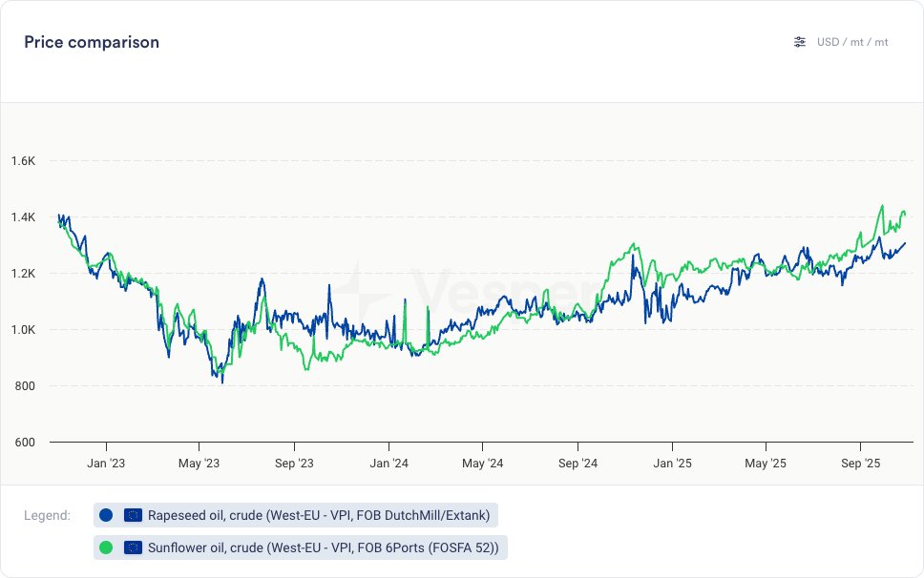Click the Sep '25 axis label
Screen dimensions: 924x578
coord(861,464)
